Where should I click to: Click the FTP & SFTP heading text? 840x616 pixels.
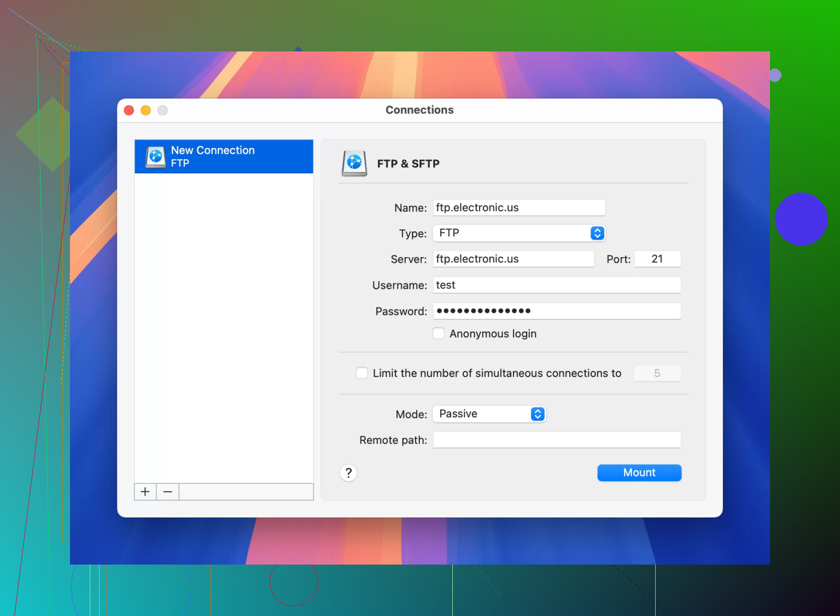click(408, 164)
